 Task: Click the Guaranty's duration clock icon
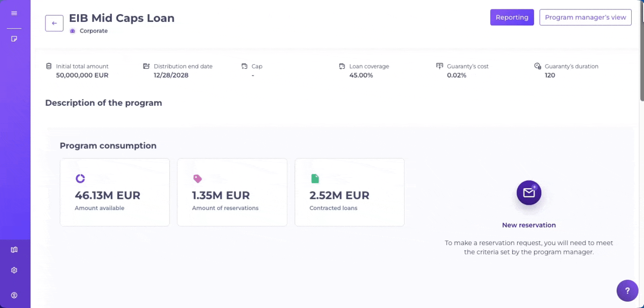tap(537, 66)
